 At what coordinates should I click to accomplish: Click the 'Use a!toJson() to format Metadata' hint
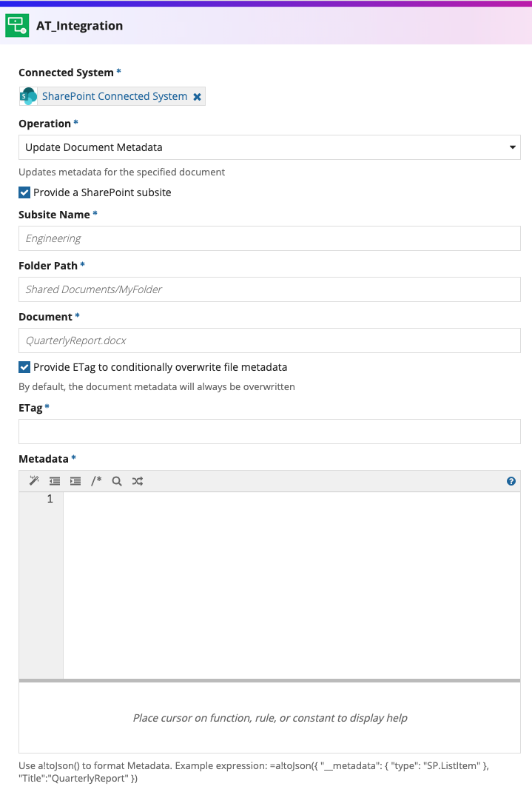pyautogui.click(x=253, y=772)
